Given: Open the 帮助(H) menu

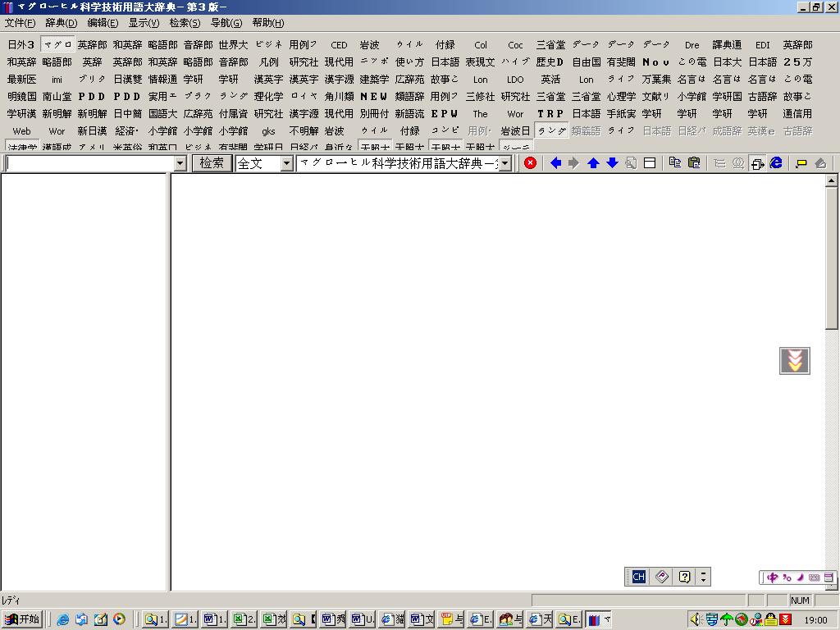Looking at the screenshot, I should point(268,22).
